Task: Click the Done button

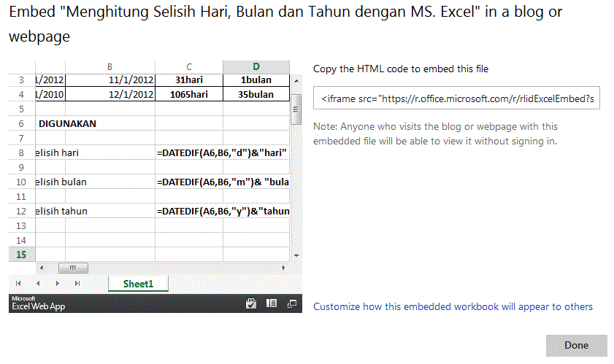Action: pos(577,345)
